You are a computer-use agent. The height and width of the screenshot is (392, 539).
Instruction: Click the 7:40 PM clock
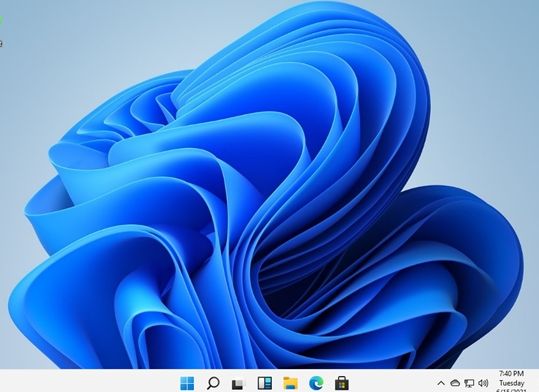tap(512, 373)
